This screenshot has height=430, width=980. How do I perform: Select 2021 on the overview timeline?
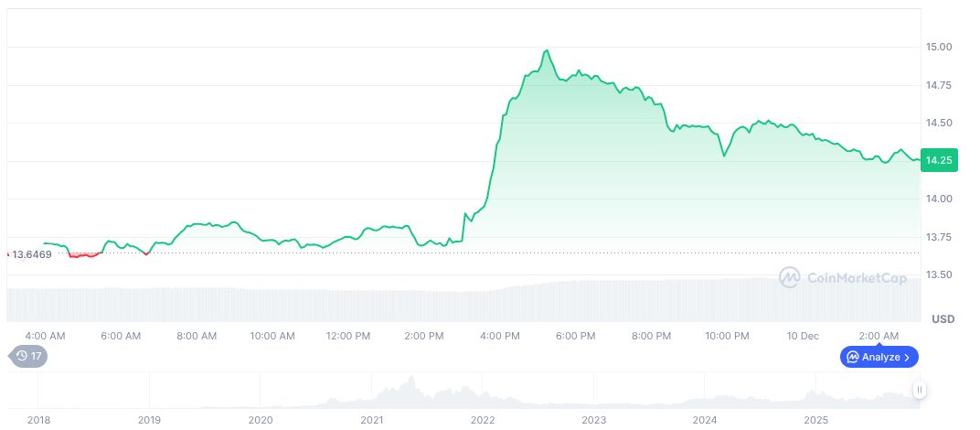[372, 420]
